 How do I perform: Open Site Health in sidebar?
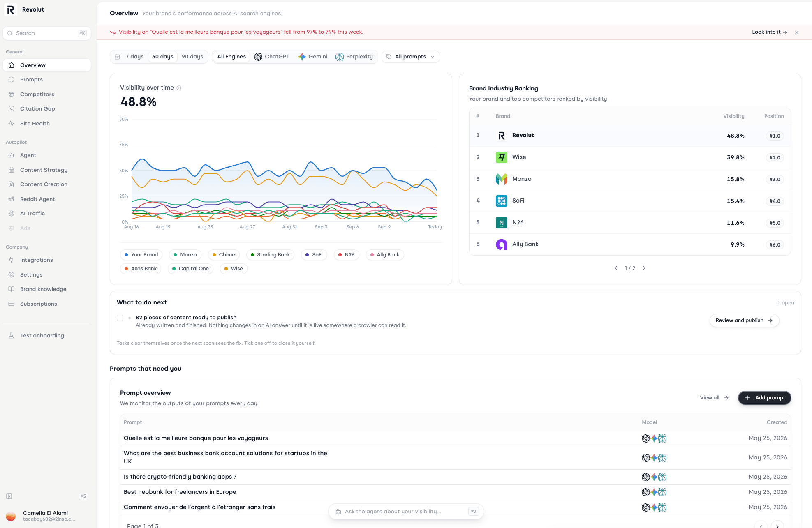click(x=47, y=124)
